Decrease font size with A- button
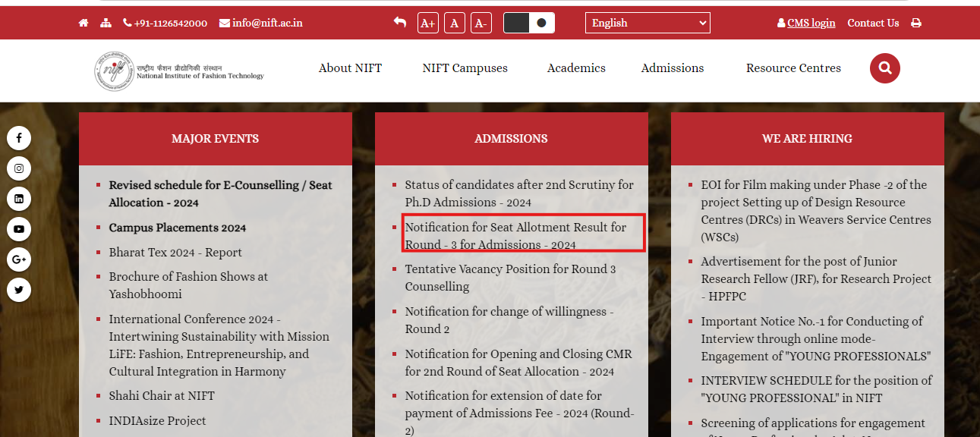The height and width of the screenshot is (437, 980). click(481, 23)
